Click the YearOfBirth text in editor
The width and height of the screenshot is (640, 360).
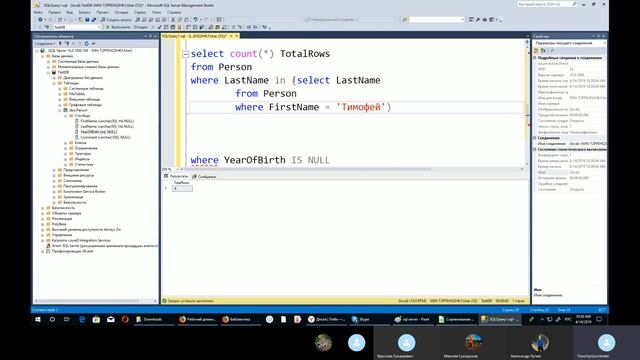255,160
